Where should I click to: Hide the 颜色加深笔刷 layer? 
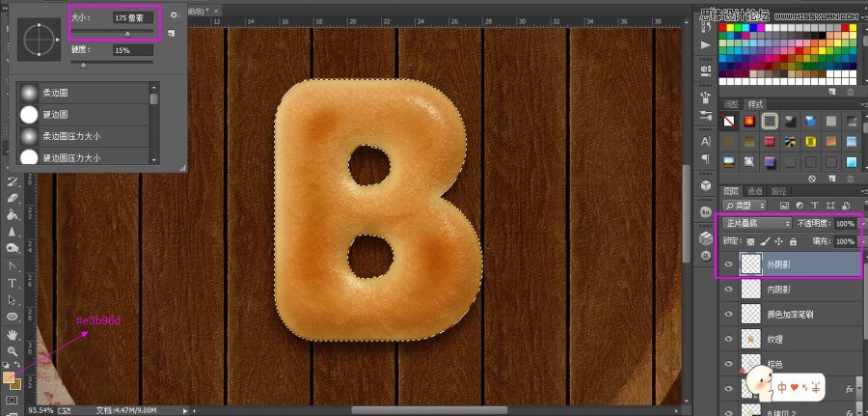click(x=728, y=314)
